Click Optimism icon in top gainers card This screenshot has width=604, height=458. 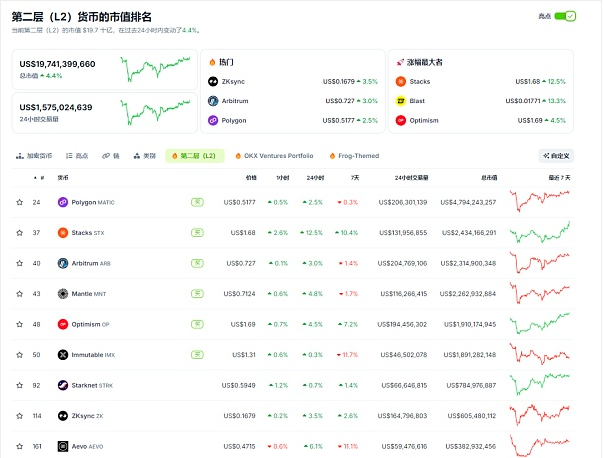tap(401, 121)
